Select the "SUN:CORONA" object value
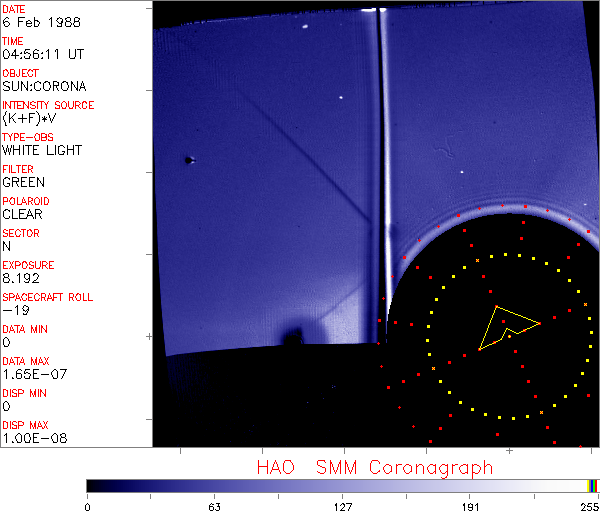 point(44,86)
